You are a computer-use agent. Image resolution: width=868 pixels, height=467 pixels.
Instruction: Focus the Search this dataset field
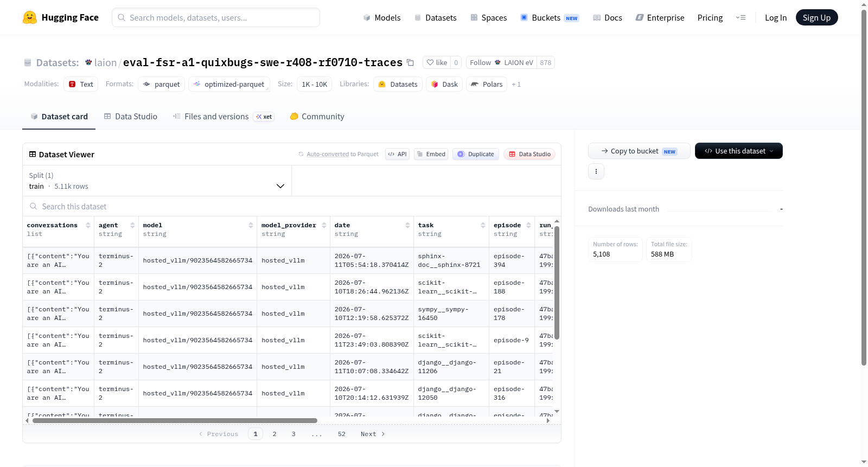point(292,207)
